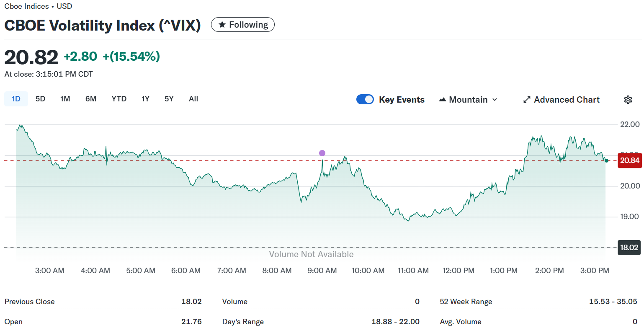The image size is (644, 328).
Task: Click the Previous Close value 18.02
Action: pos(191,302)
